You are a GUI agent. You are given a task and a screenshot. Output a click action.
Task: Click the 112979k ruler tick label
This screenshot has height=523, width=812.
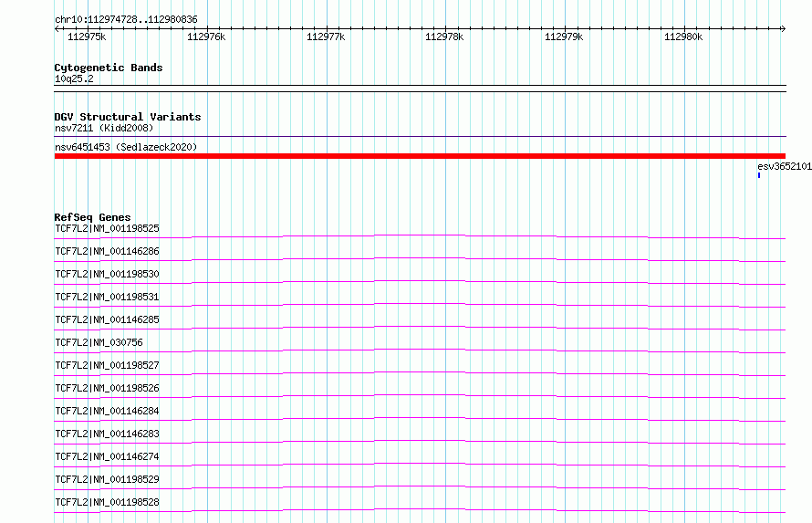[x=564, y=37]
